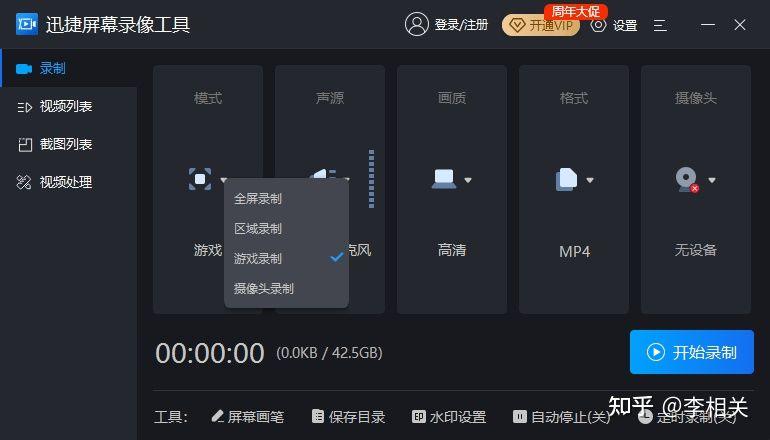
Task: Click the user avatar icon
Action: [x=416, y=24]
